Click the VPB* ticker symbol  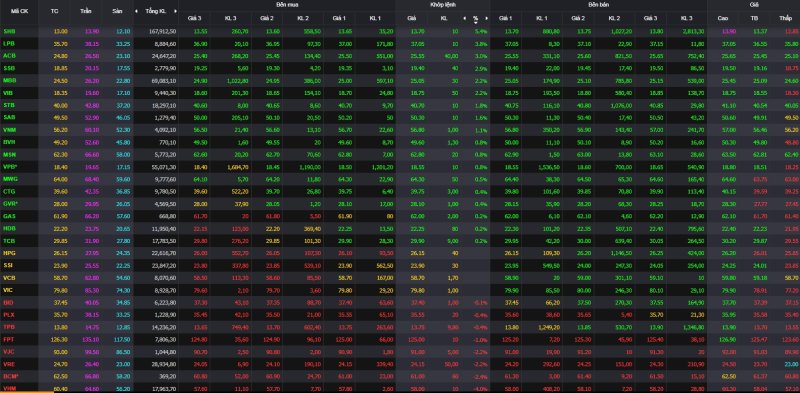point(10,166)
